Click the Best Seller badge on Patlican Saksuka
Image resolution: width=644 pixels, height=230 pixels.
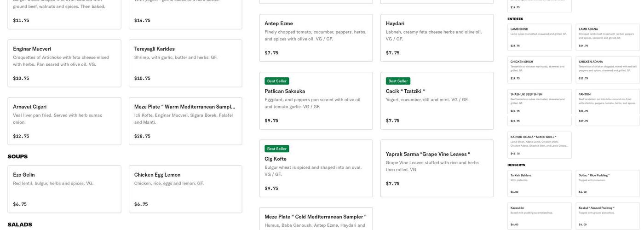[277, 81]
